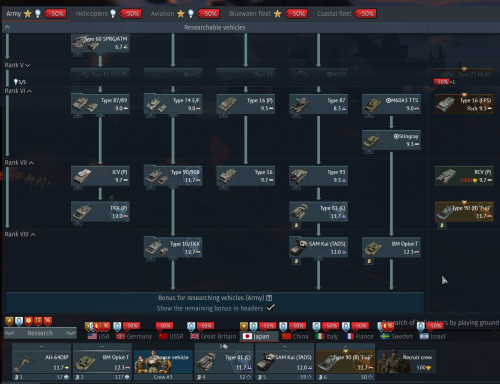Select the Type 87 vehicle card

[x=318, y=104]
